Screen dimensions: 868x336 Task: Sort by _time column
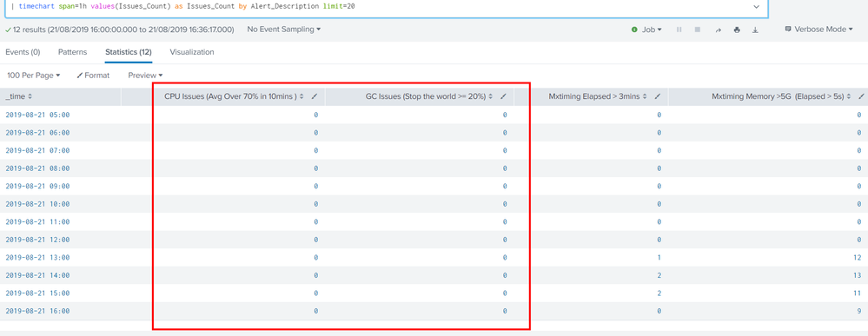coord(19,96)
